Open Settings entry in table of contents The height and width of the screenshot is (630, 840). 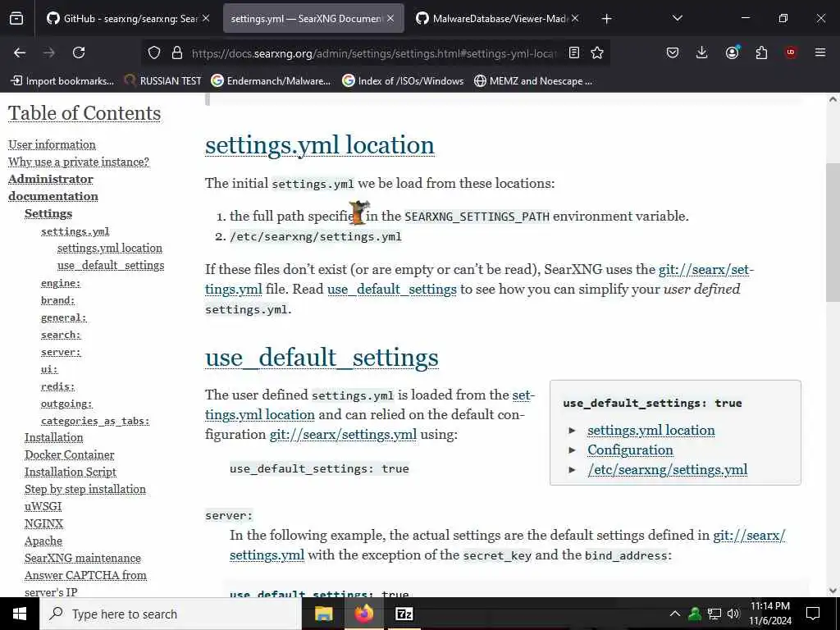pos(48,213)
